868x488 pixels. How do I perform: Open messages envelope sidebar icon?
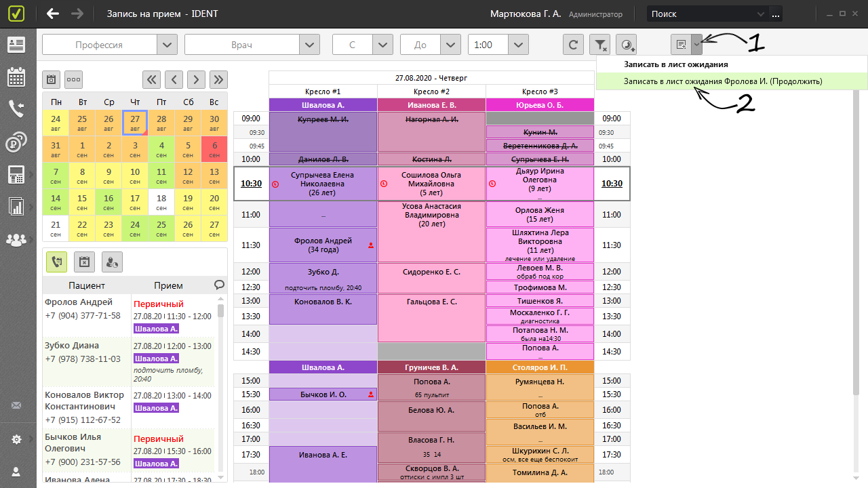pyautogui.click(x=16, y=406)
